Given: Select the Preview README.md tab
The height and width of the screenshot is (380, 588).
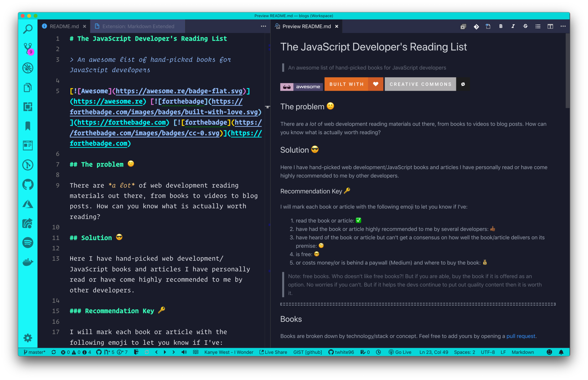Looking at the screenshot, I should 306,27.
